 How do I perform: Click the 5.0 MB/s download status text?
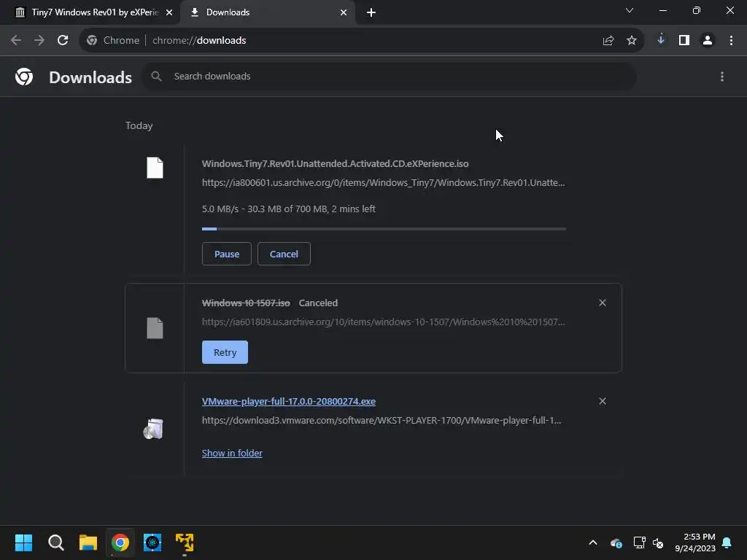[289, 209]
